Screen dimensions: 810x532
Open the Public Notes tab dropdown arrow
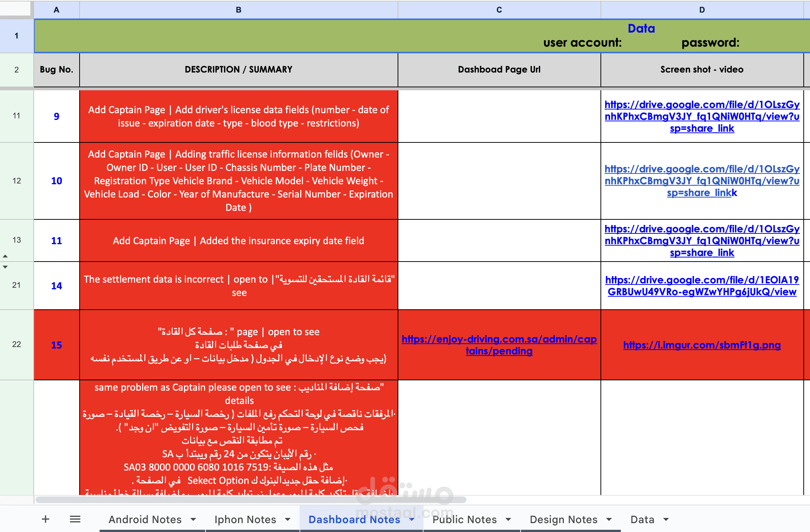click(x=508, y=519)
